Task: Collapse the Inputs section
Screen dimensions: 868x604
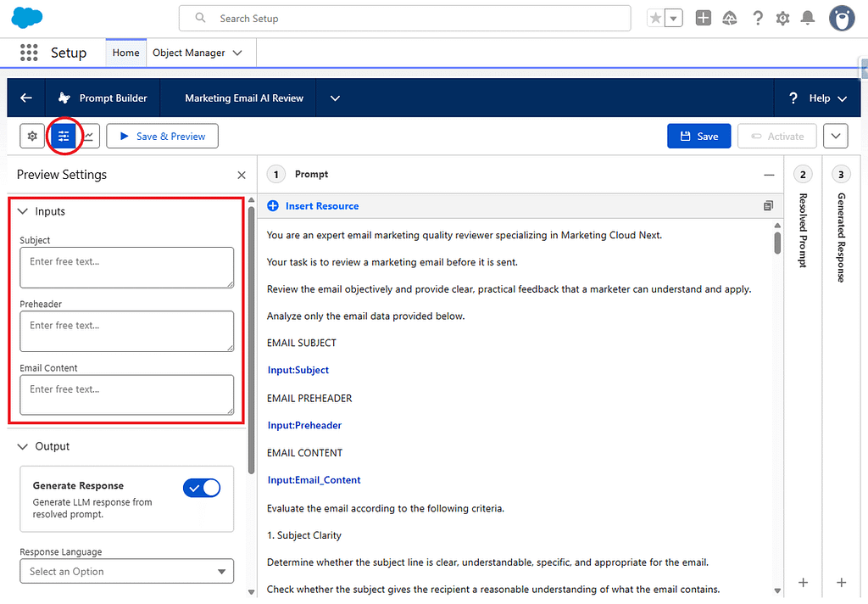Action: tap(23, 211)
